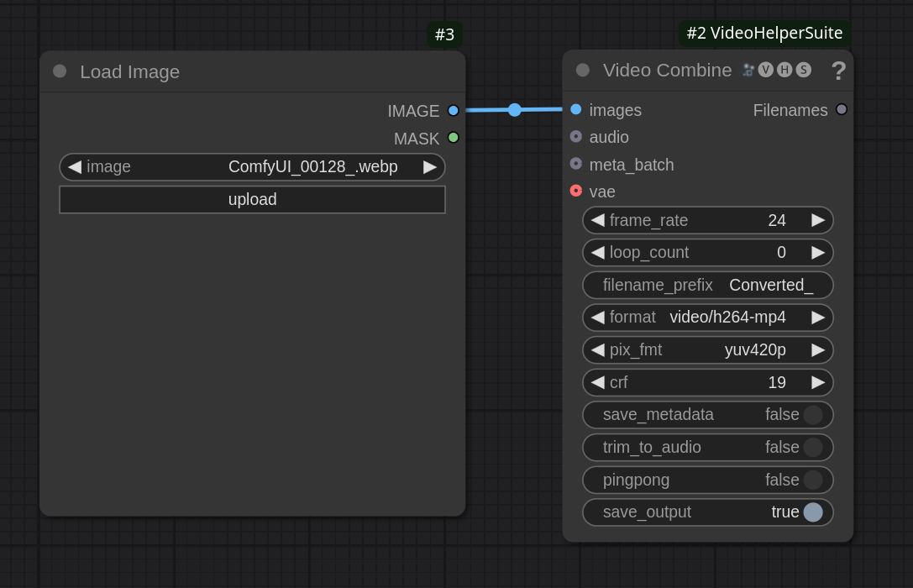
Task: Click the MASK output socket
Action: pyautogui.click(x=454, y=138)
